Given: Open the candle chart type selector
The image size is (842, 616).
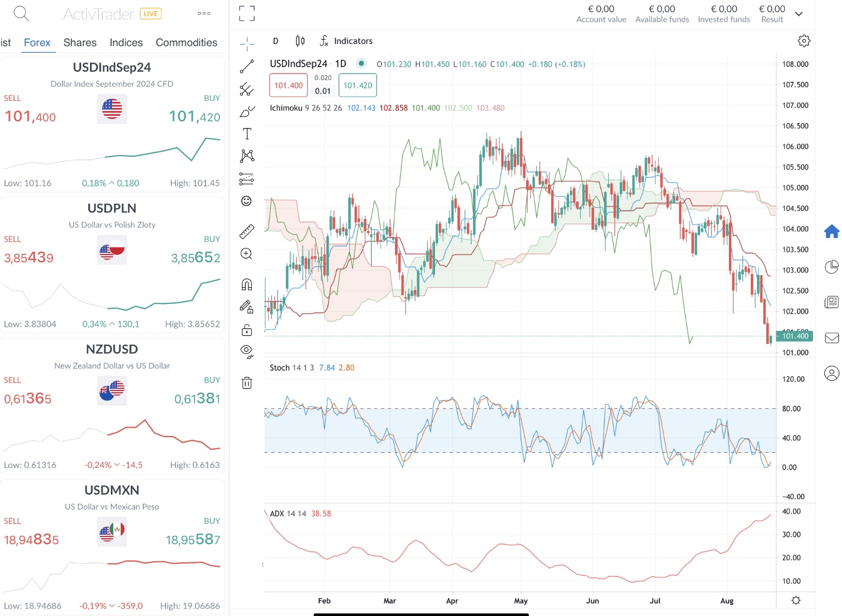Looking at the screenshot, I should pyautogui.click(x=299, y=40).
